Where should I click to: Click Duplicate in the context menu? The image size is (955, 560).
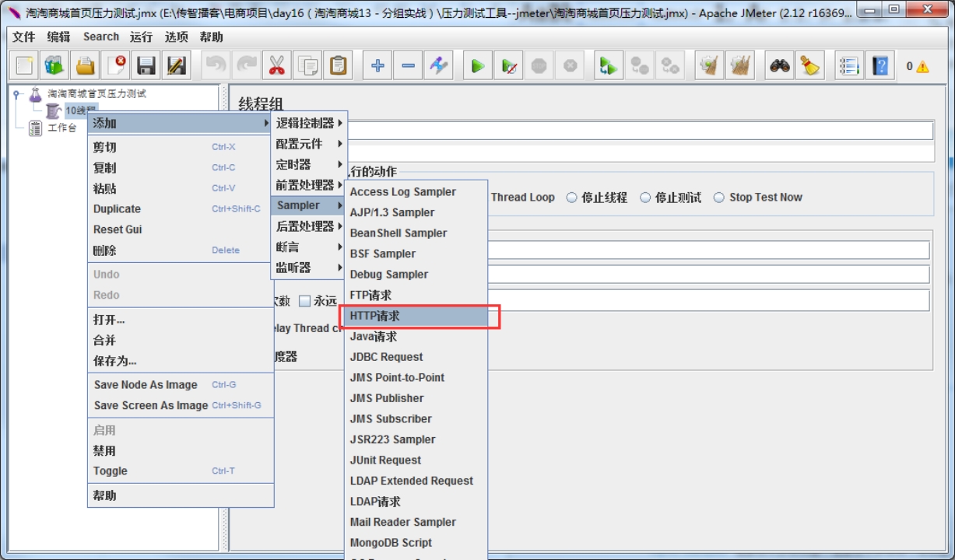tap(181, 209)
